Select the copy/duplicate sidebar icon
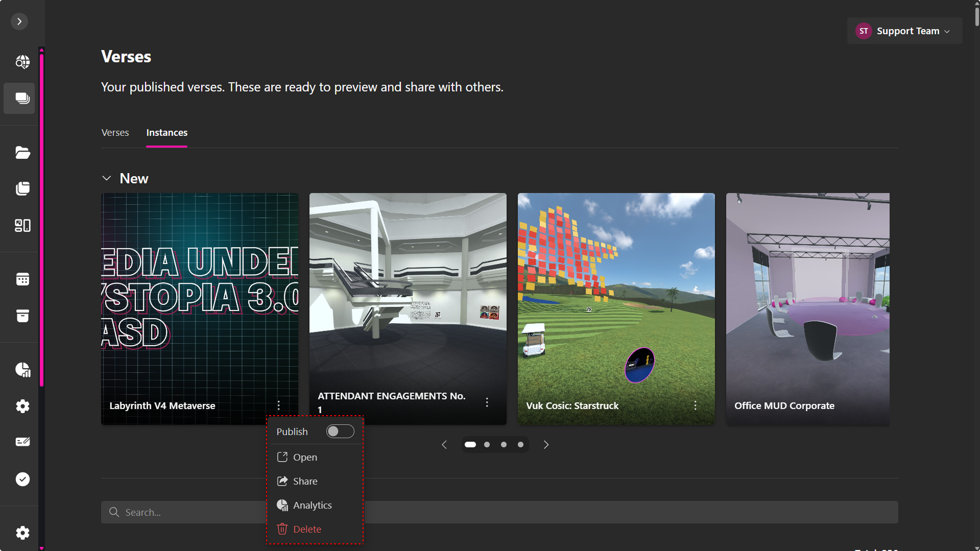This screenshot has width=980, height=551. tap(22, 188)
